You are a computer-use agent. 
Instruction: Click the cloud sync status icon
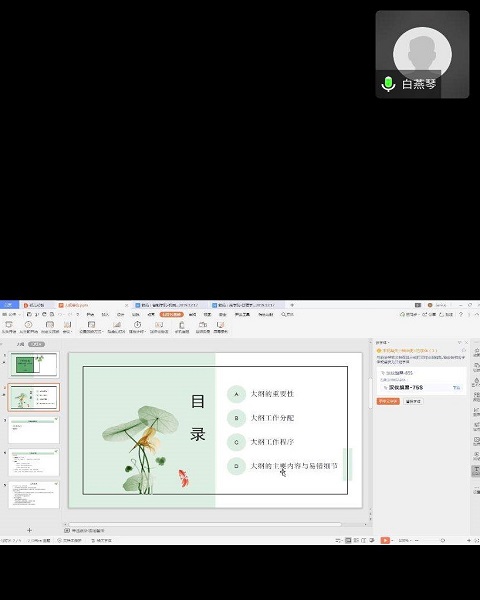click(410, 314)
